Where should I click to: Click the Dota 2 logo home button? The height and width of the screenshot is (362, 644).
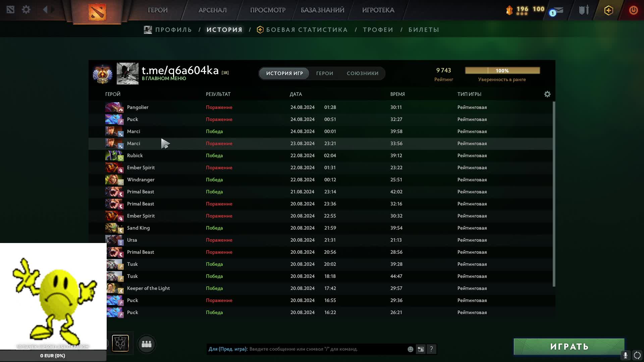[x=97, y=12]
